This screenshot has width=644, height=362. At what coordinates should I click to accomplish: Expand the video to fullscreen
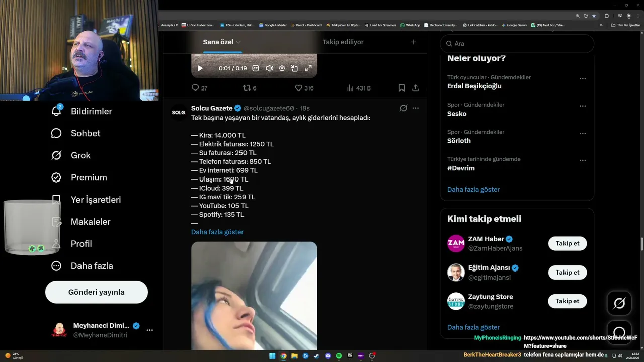tap(308, 68)
